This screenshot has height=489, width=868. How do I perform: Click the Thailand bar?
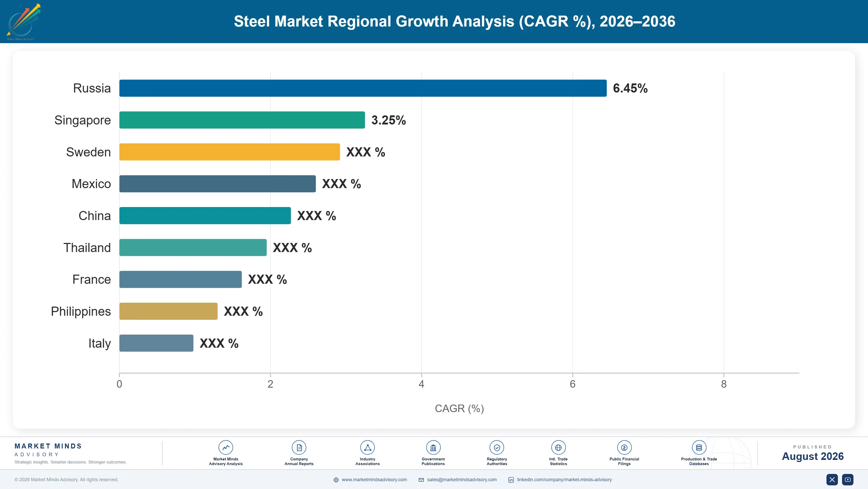(193, 248)
